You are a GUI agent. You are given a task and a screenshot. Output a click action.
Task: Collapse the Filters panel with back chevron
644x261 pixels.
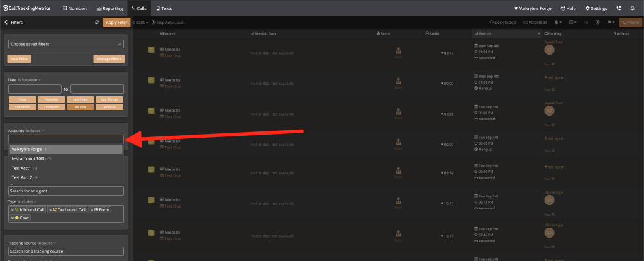6,22
